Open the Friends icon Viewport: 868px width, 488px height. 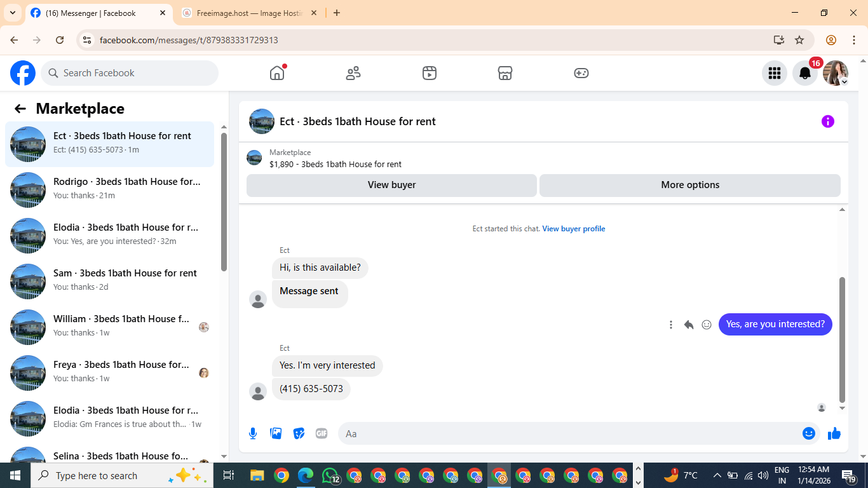coord(353,73)
